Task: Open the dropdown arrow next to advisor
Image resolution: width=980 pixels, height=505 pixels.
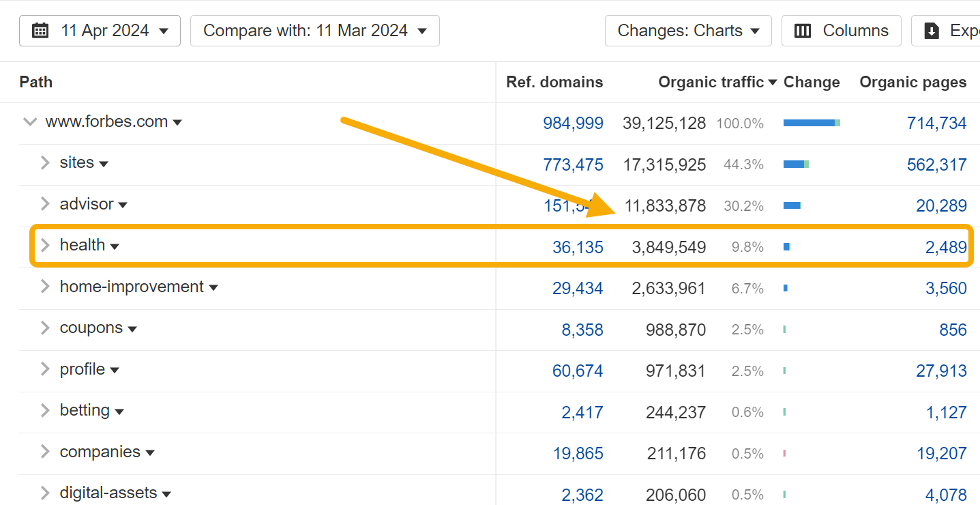Action: coord(123,204)
